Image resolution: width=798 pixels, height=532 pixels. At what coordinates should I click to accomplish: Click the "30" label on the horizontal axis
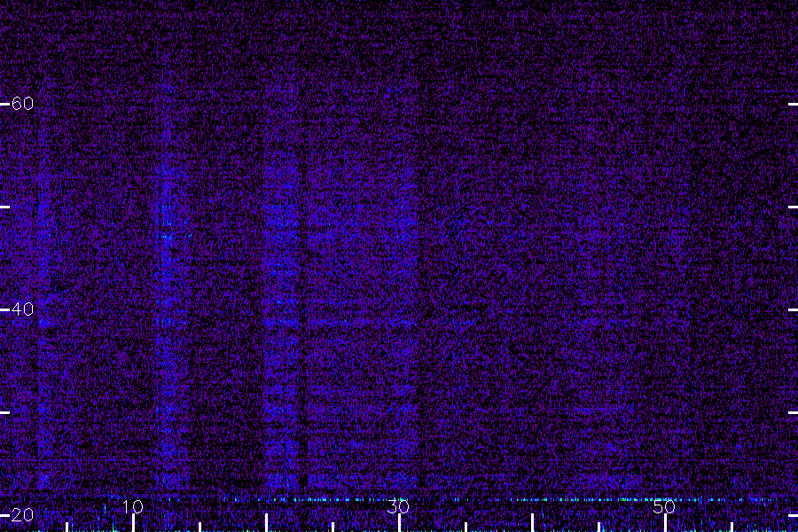(x=398, y=506)
